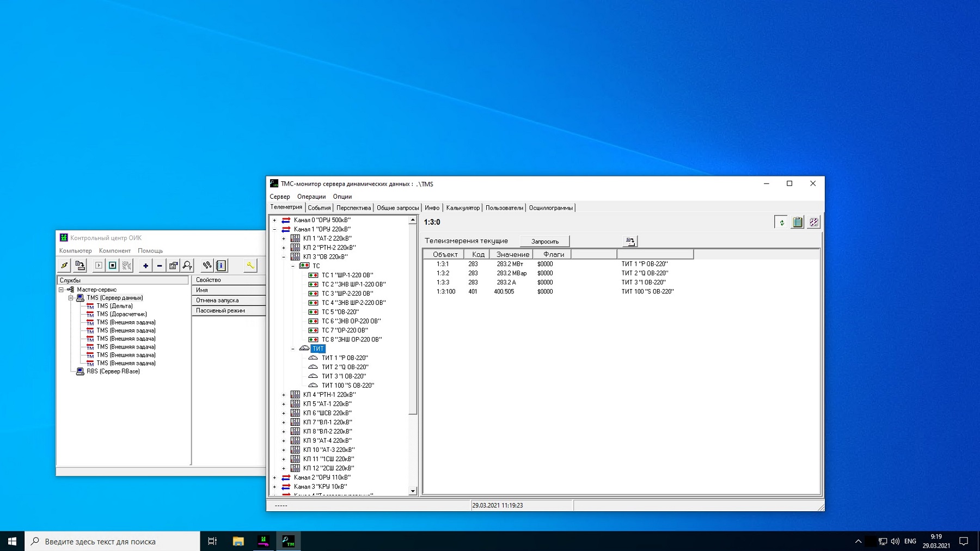Toggle the green auto-refresh arrows button
The width and height of the screenshot is (980, 551).
(781, 222)
